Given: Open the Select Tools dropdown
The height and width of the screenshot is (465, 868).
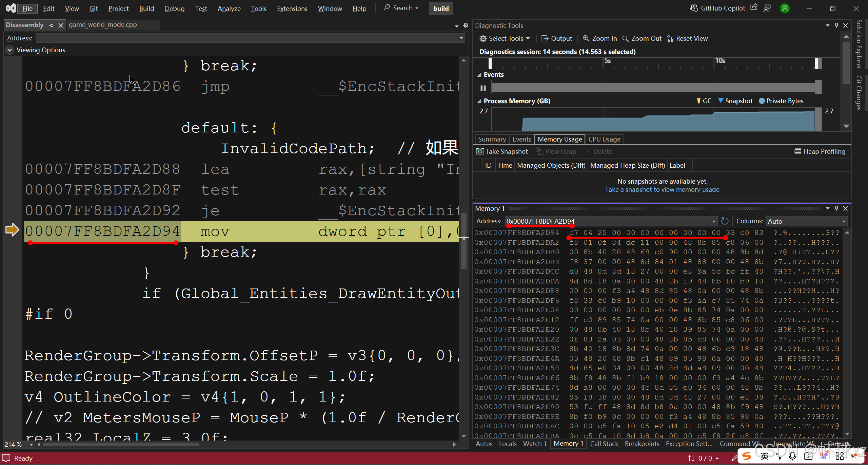Looking at the screenshot, I should pyautogui.click(x=505, y=38).
